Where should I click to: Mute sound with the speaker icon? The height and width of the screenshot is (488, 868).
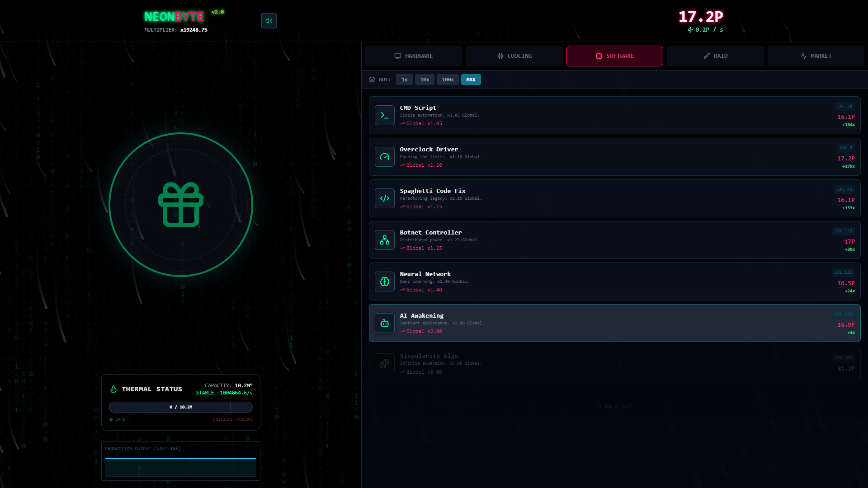[269, 21]
